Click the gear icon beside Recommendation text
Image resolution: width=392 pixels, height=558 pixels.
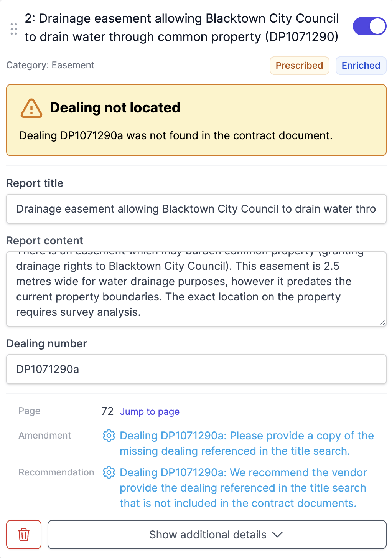(x=109, y=472)
